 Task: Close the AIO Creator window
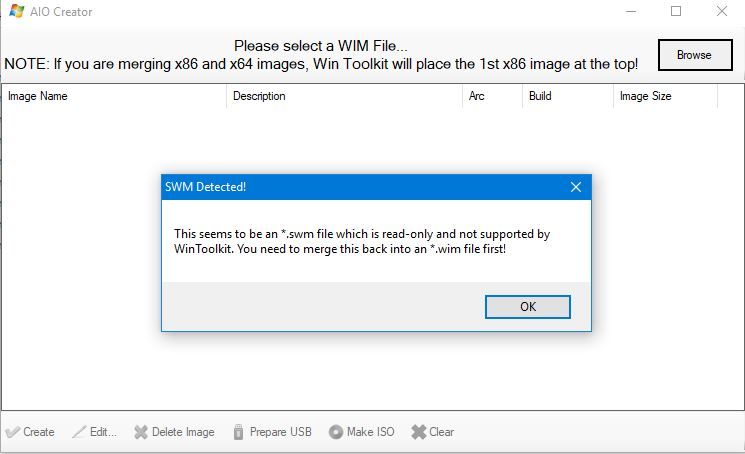point(722,11)
